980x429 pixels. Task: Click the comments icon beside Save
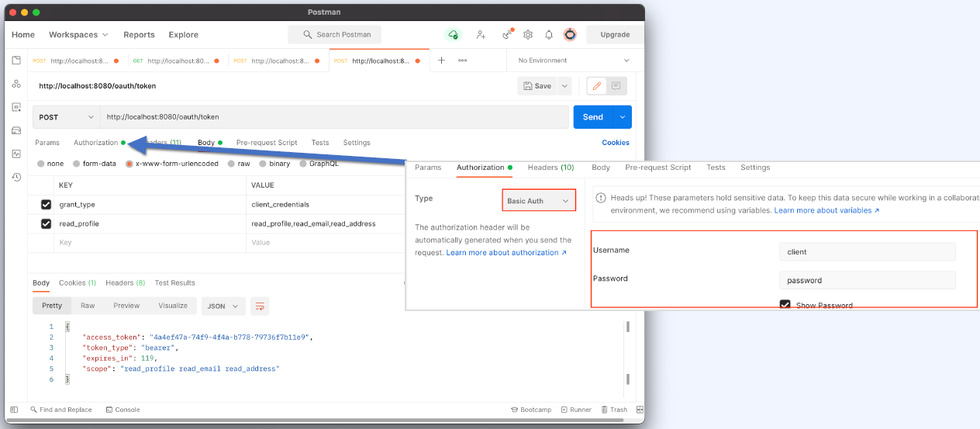pyautogui.click(x=616, y=86)
